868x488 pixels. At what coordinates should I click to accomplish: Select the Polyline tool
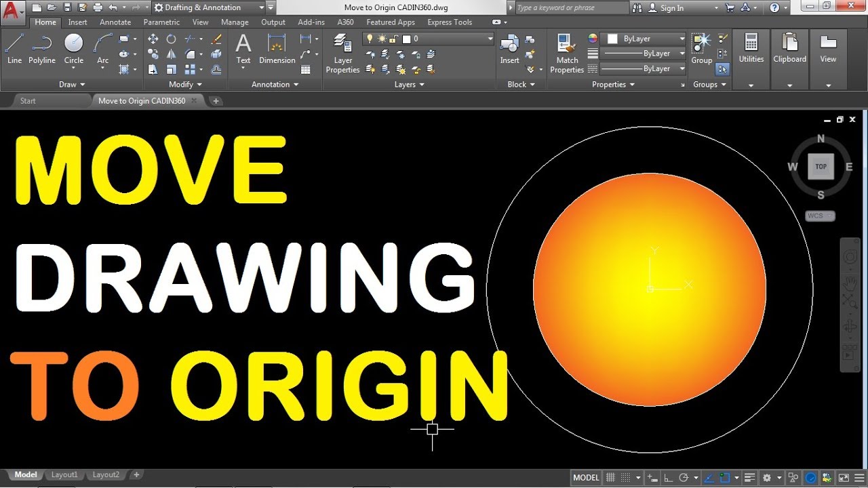42,49
